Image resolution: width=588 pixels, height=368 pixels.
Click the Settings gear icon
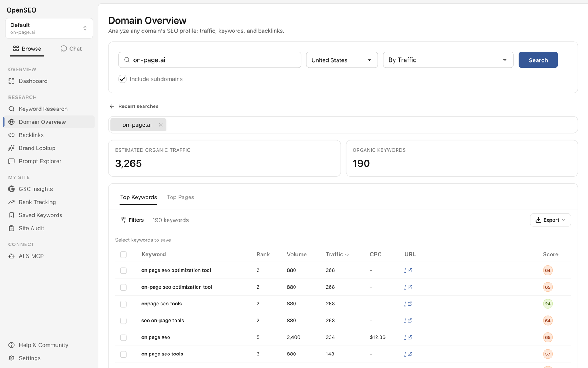(x=11, y=358)
